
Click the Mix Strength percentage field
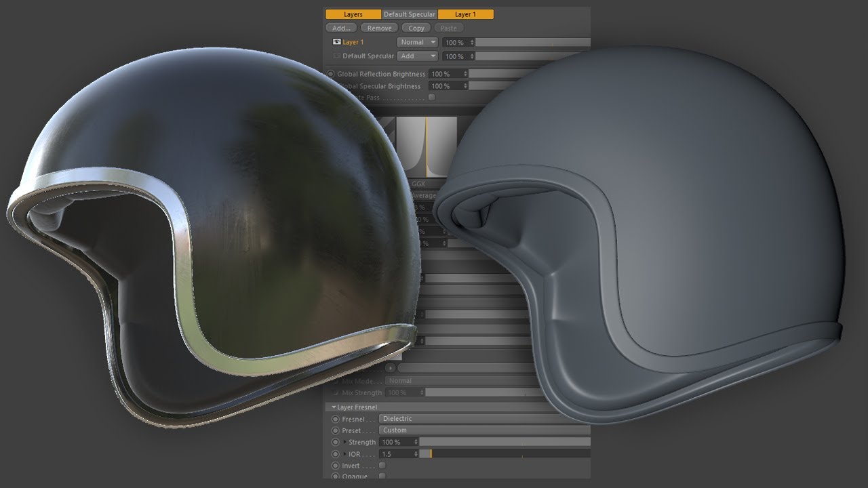click(x=405, y=392)
